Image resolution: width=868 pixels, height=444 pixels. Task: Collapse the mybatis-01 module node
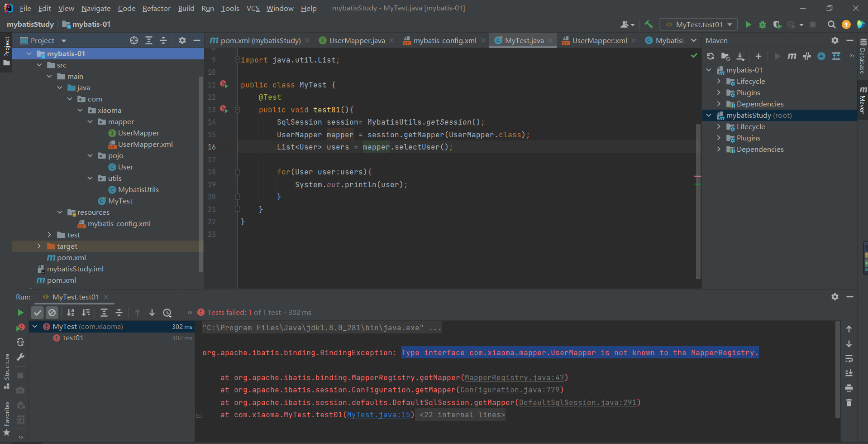[29, 53]
